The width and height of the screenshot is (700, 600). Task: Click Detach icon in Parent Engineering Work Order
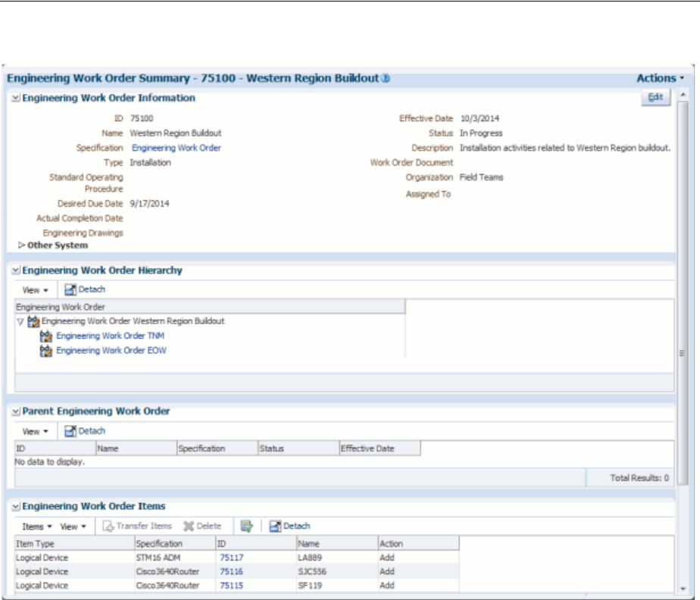tap(70, 431)
